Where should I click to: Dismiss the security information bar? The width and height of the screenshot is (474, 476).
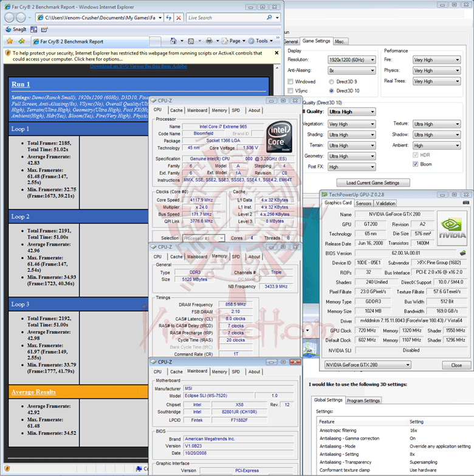[x=276, y=53]
